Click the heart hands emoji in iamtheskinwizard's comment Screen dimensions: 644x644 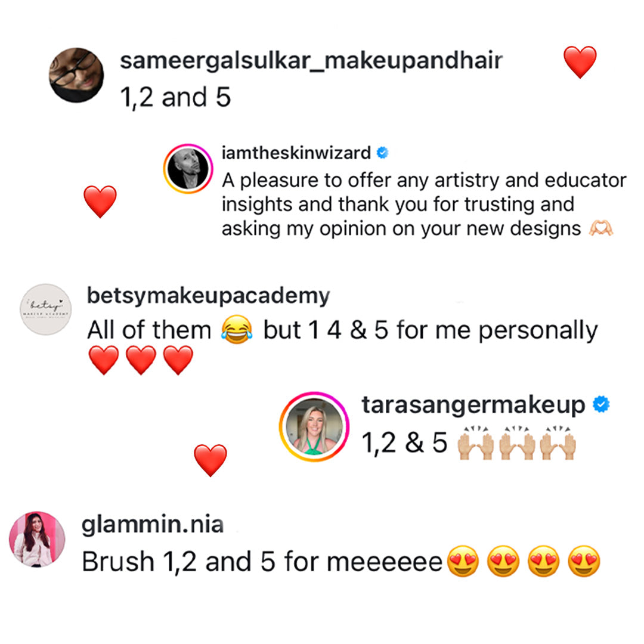click(x=600, y=229)
